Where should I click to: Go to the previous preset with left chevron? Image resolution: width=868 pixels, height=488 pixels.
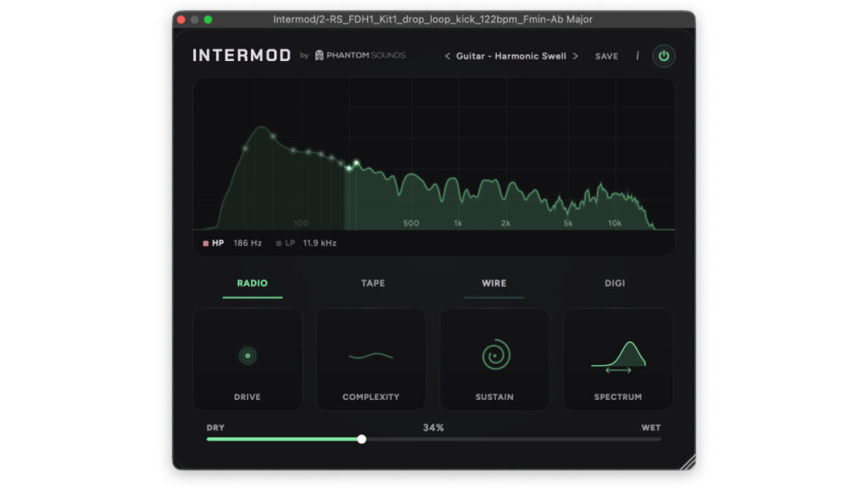(448, 56)
